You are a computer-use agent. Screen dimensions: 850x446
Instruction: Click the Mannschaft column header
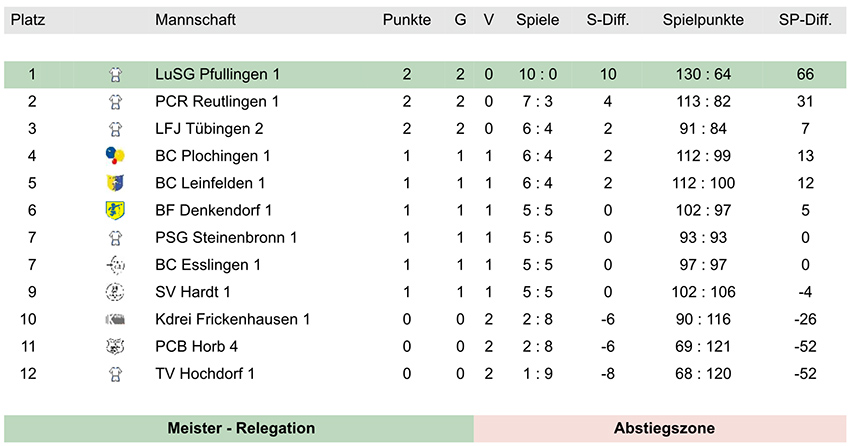coord(195,20)
